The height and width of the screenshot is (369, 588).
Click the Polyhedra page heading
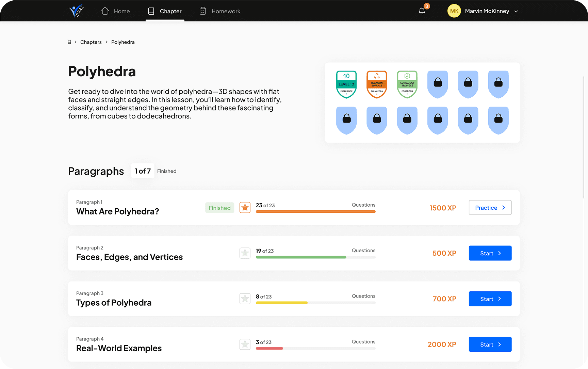point(102,71)
